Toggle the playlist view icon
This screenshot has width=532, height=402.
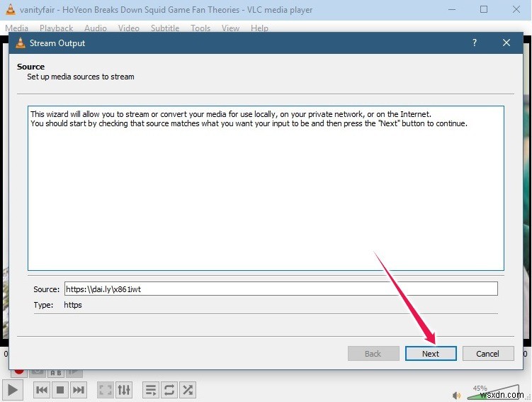pos(151,390)
